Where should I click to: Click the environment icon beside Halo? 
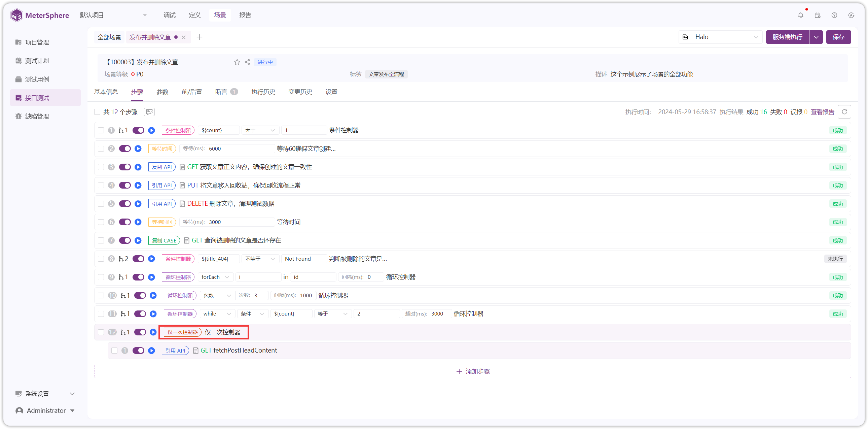[x=685, y=37]
